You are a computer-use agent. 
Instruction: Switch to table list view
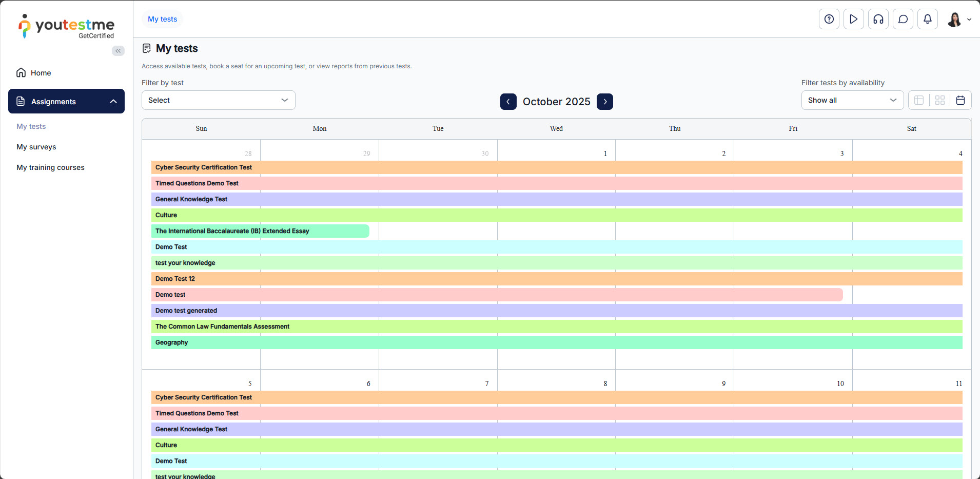(919, 100)
